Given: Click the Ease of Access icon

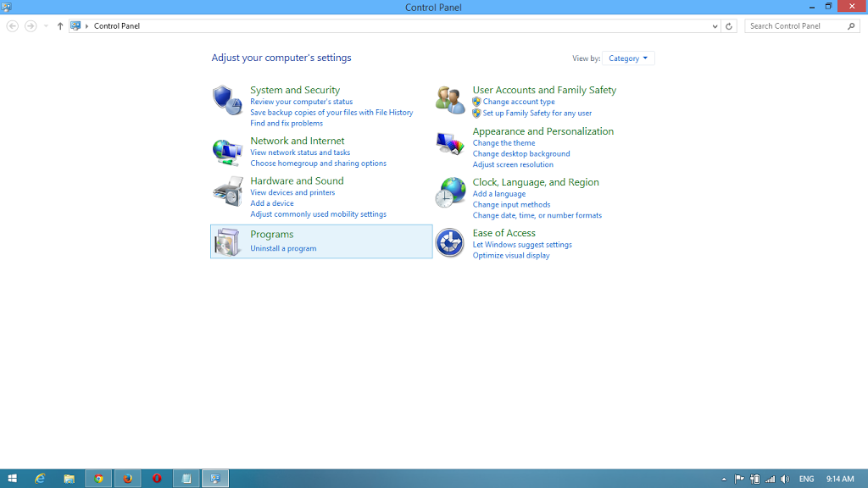Looking at the screenshot, I should (x=449, y=243).
